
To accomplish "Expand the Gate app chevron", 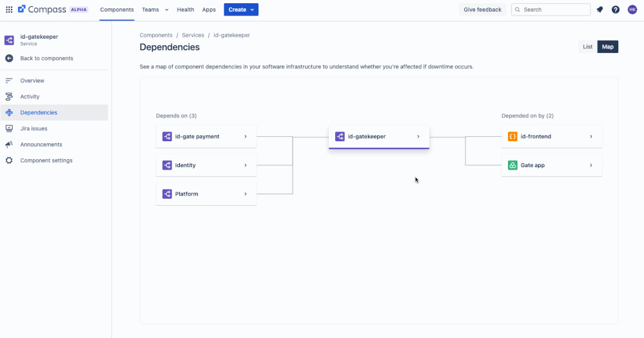I will [x=591, y=165].
